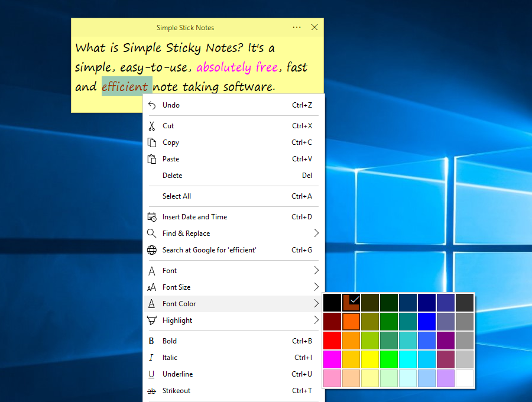532x402 pixels.
Task: Choose Delete from the context menu
Action: [172, 175]
